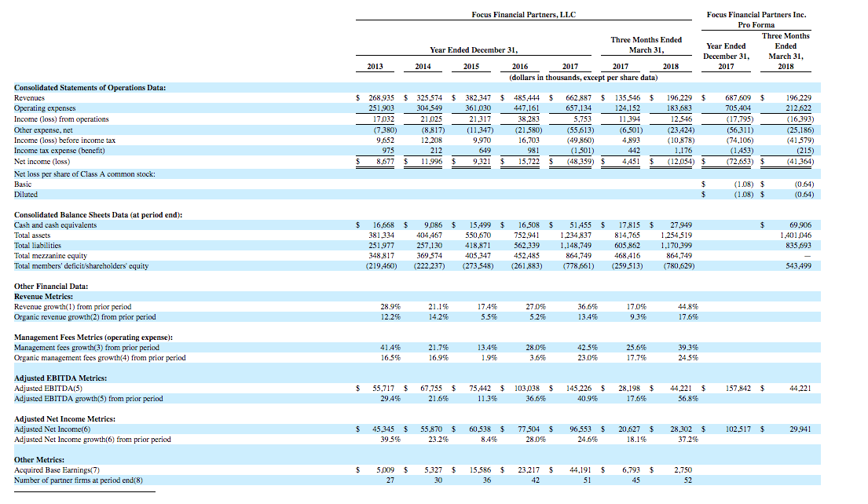Screen dimensions: 868x504
Task: Select 'Adjusted Net Income growth(6) from prior period'
Action: click(x=93, y=440)
